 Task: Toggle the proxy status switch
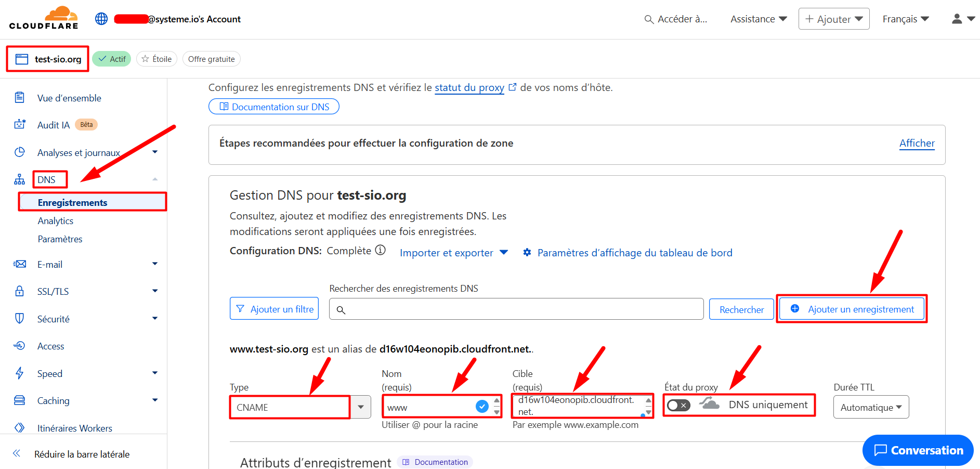(678, 405)
